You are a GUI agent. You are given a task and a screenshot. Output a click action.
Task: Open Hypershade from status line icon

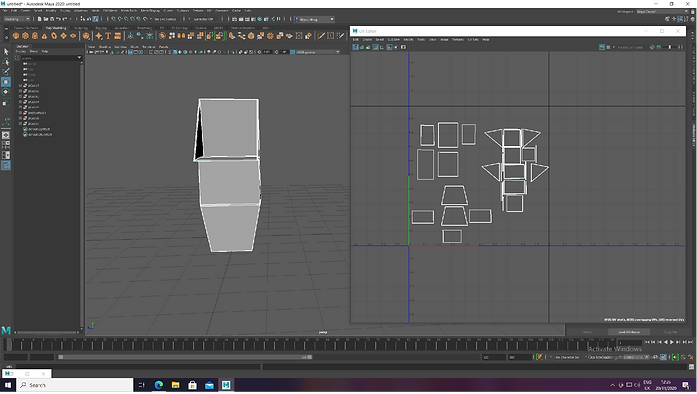260,19
